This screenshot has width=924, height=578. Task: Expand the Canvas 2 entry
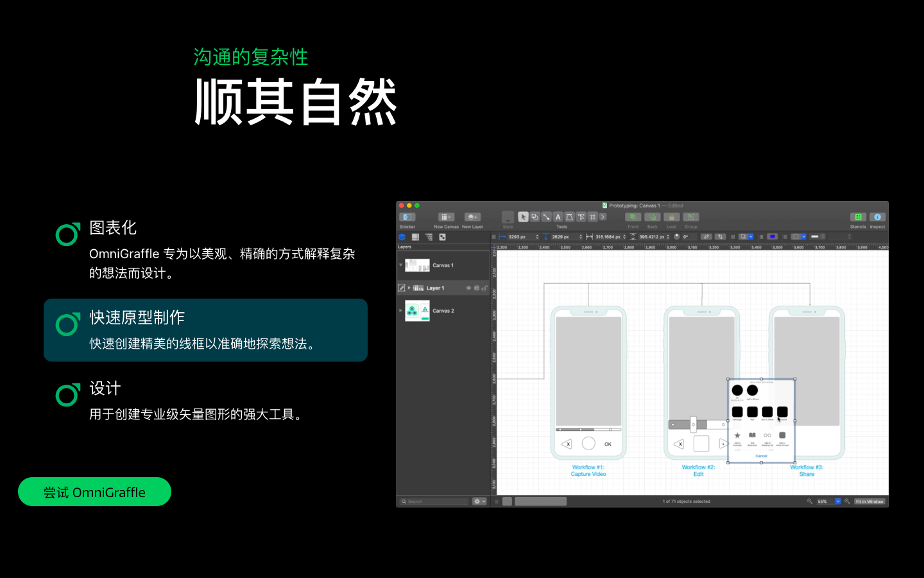tap(400, 310)
